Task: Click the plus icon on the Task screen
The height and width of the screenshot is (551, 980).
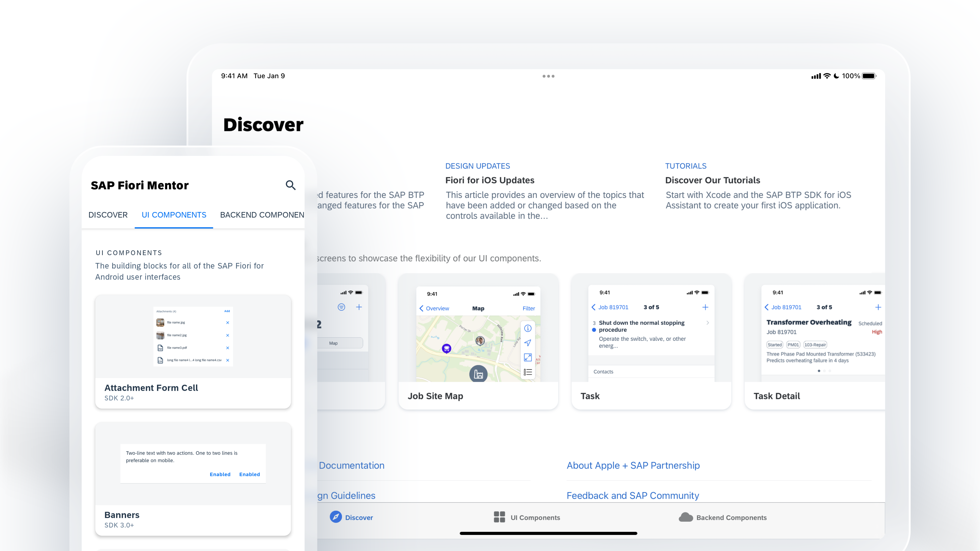Action: (x=706, y=307)
